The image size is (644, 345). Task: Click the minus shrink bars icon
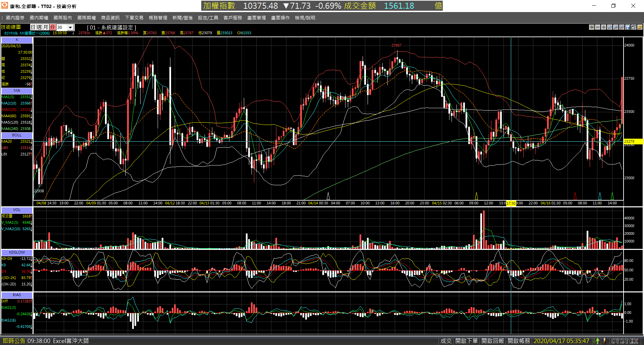(598, 27)
